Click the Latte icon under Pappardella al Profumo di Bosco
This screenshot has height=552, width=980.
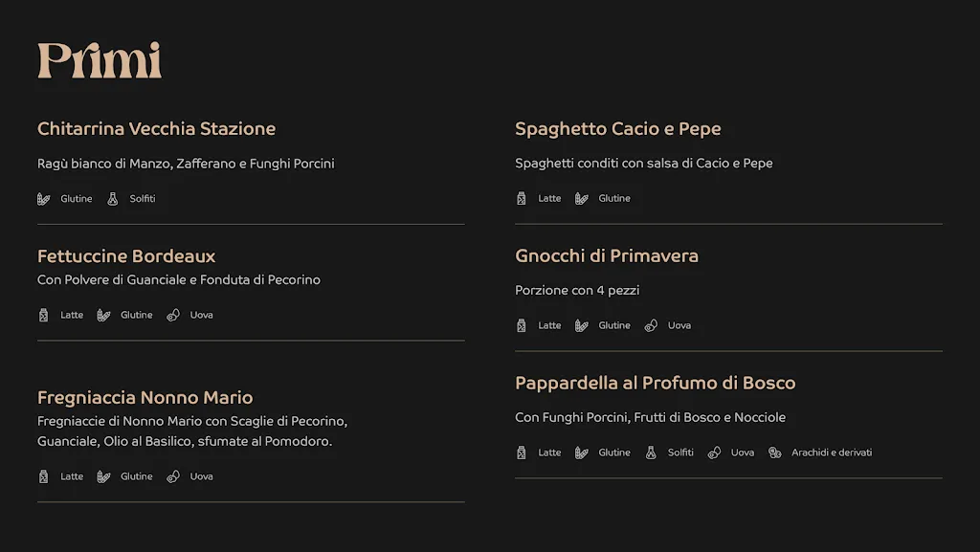pyautogui.click(x=521, y=453)
